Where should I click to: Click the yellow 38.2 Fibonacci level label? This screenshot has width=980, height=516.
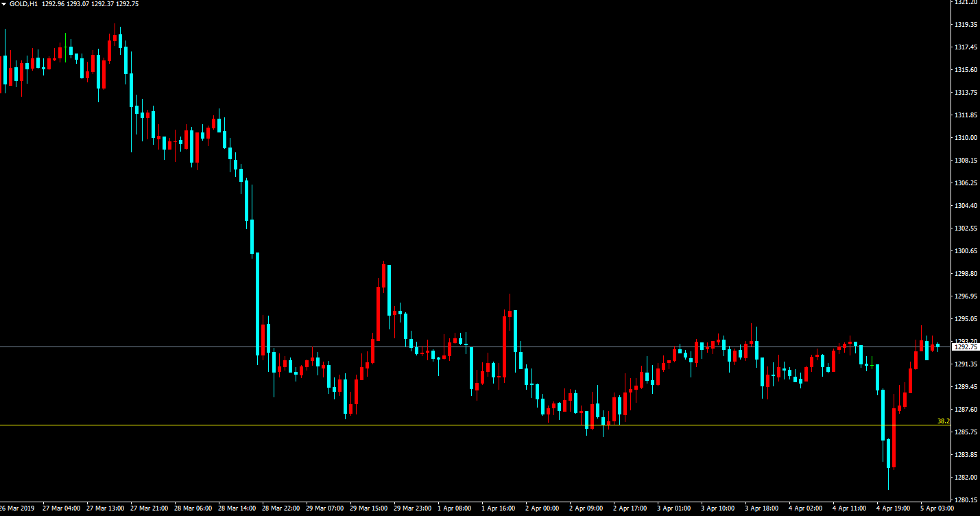tap(943, 421)
